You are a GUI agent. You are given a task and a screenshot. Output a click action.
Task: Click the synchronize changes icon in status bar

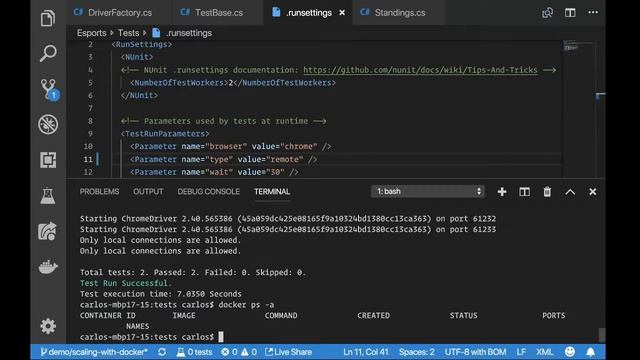tap(162, 352)
